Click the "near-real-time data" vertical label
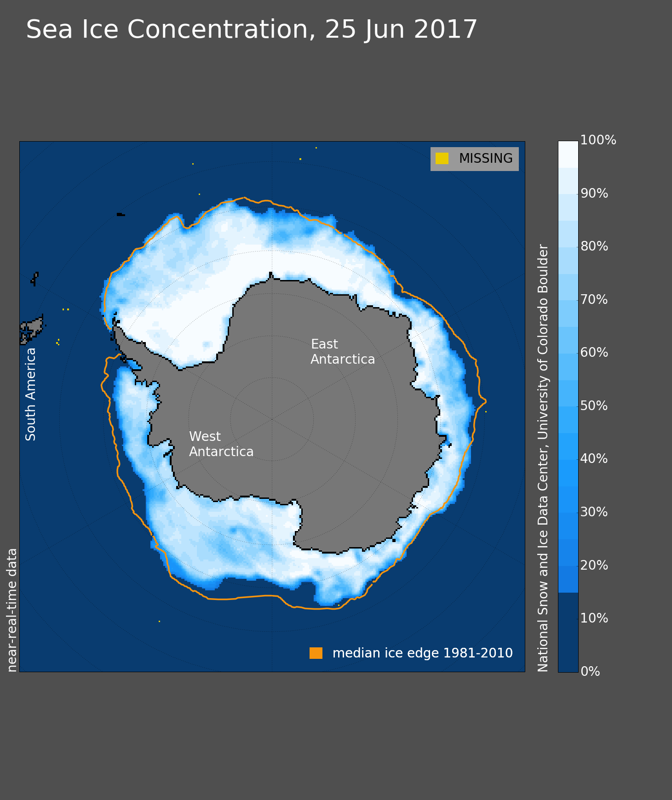This screenshot has width=672, height=800. click(x=12, y=610)
